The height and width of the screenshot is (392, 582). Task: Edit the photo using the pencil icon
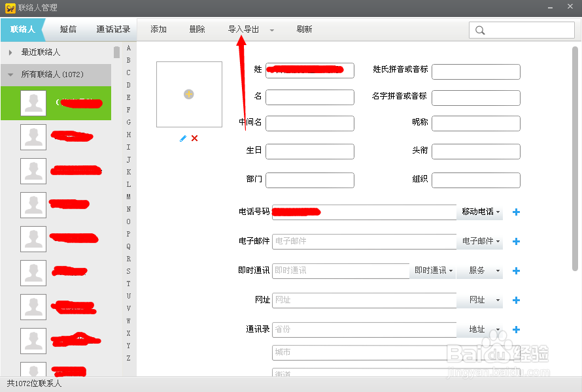[x=183, y=139]
